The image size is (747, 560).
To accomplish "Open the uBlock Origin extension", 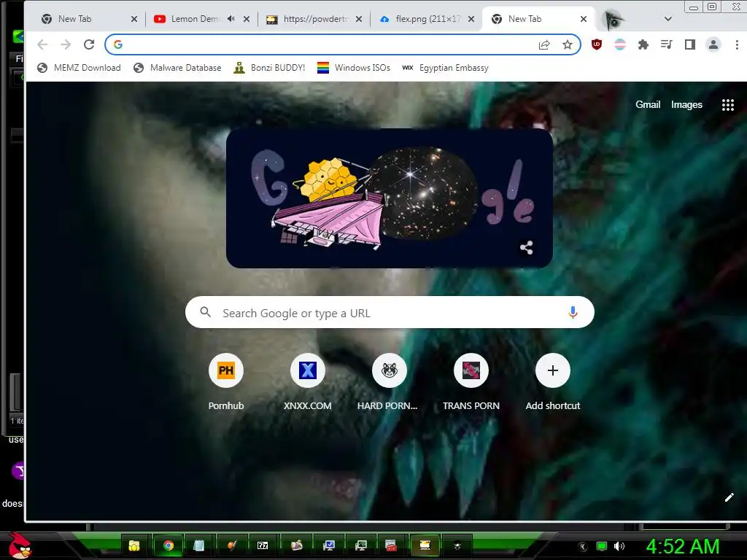I will pyautogui.click(x=597, y=44).
